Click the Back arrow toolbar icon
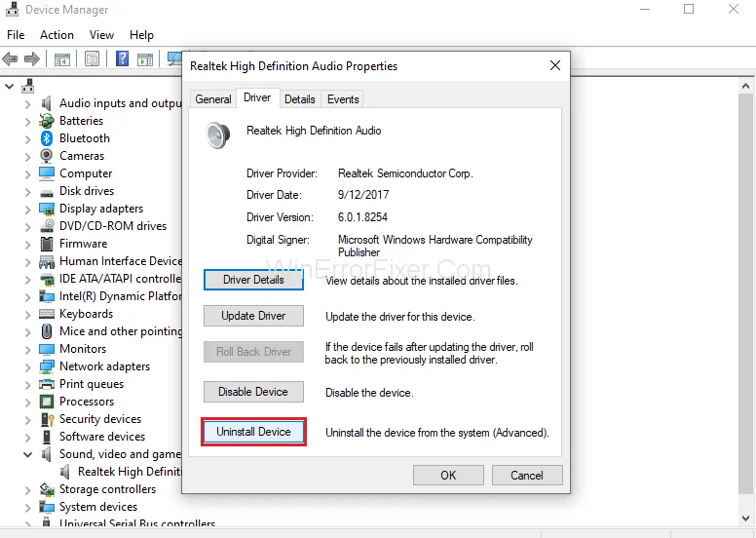The width and height of the screenshot is (756, 538). pyautogui.click(x=10, y=59)
